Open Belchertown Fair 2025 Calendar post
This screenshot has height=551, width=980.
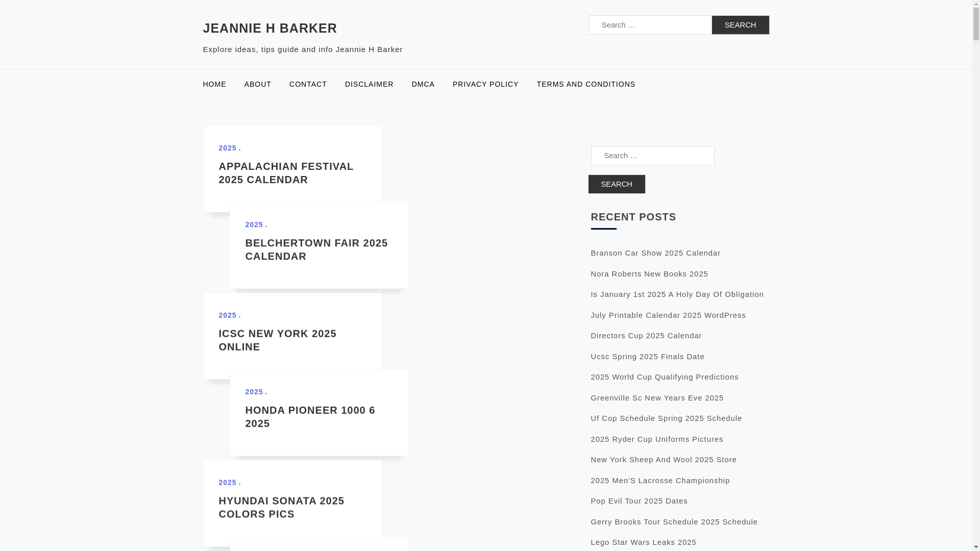coord(316,249)
